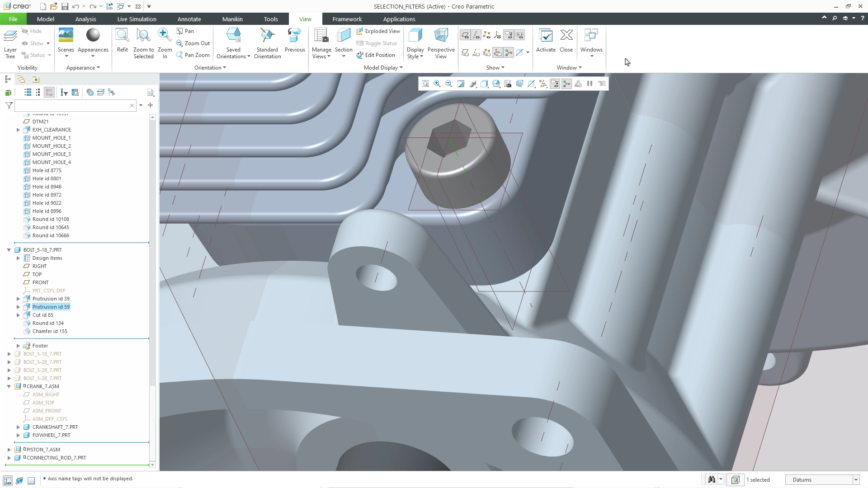Click Zoom Out in graphics toolbar
The image size is (868, 488).
coord(449,84)
